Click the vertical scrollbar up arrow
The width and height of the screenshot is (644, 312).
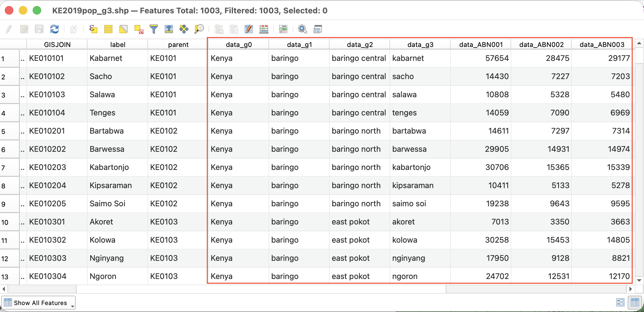[x=639, y=43]
